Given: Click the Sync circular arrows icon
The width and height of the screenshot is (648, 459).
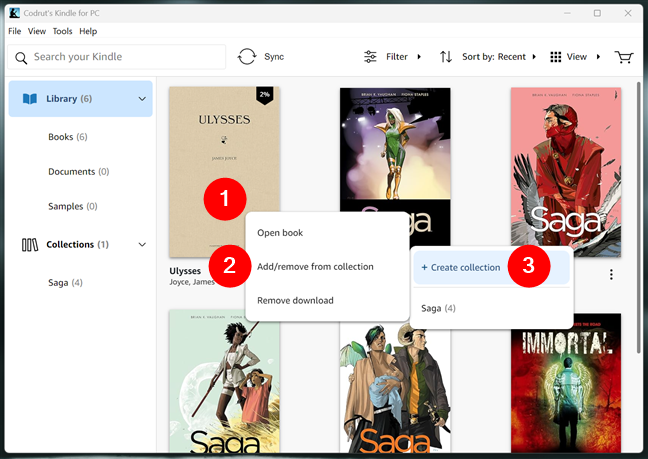Looking at the screenshot, I should point(247,57).
